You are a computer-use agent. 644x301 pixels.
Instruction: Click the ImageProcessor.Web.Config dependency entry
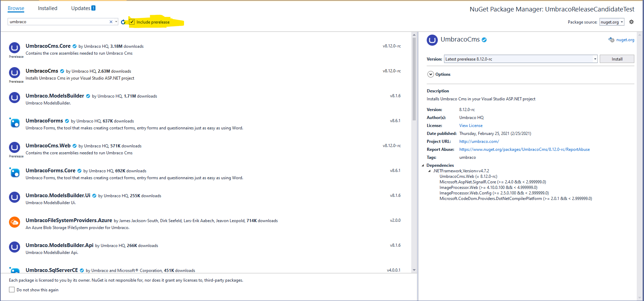494,193
